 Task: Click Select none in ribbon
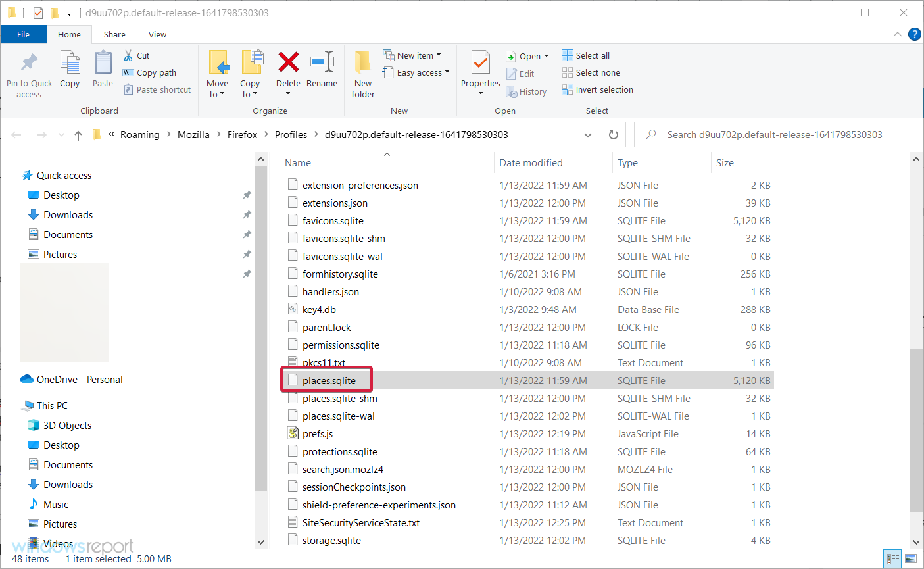pos(591,73)
